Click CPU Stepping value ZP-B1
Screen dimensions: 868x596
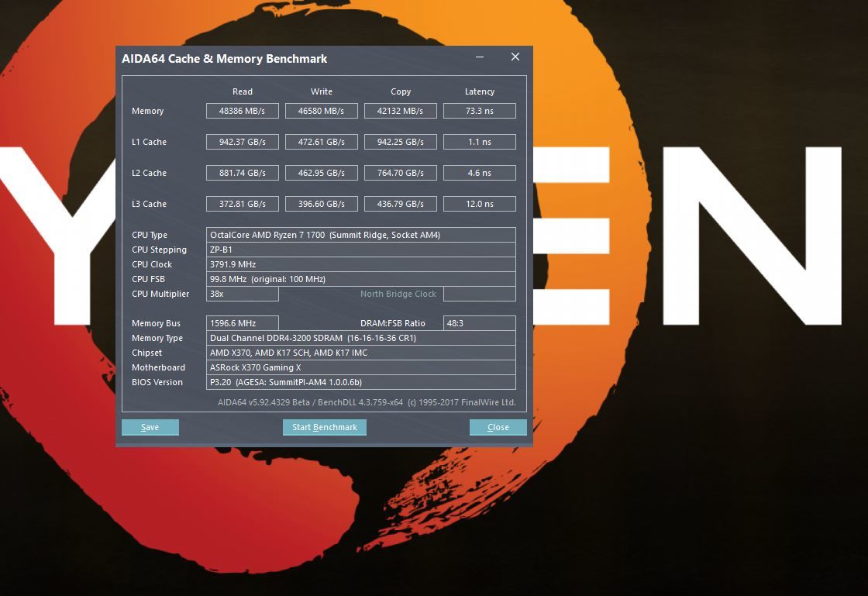(x=361, y=250)
